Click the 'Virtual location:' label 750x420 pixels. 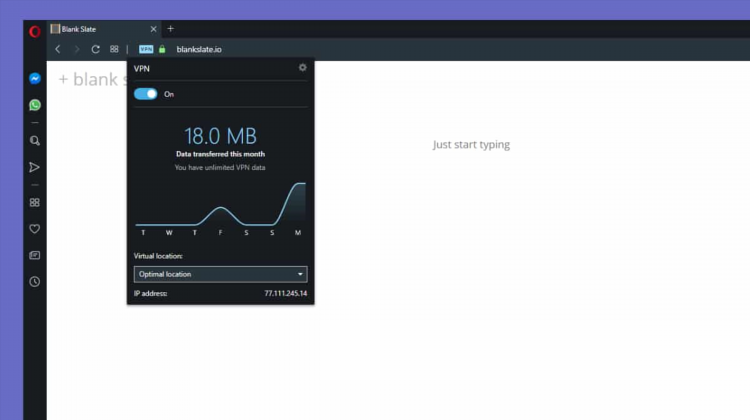click(x=158, y=256)
